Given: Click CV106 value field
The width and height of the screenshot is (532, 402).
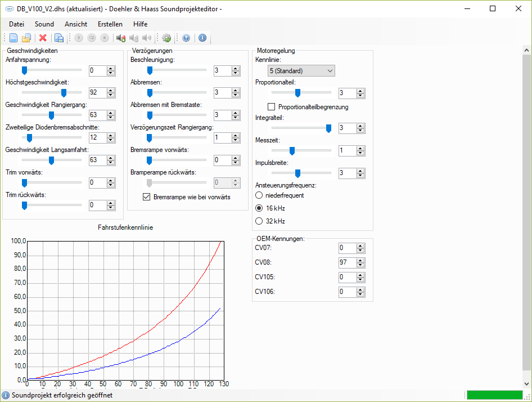Looking at the screenshot, I should (348, 292).
